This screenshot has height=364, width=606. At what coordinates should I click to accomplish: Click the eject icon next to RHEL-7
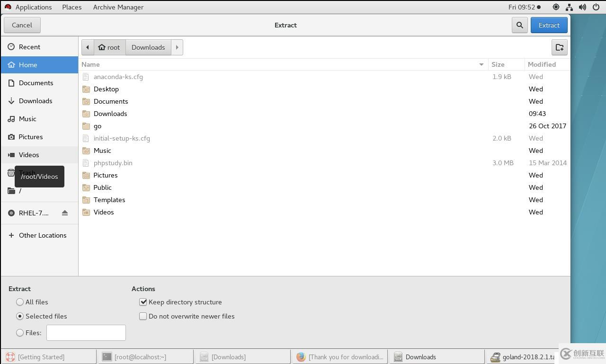point(65,213)
